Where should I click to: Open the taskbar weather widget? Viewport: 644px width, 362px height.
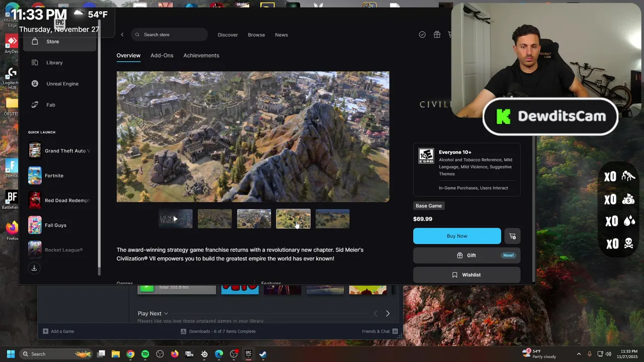pos(539,354)
